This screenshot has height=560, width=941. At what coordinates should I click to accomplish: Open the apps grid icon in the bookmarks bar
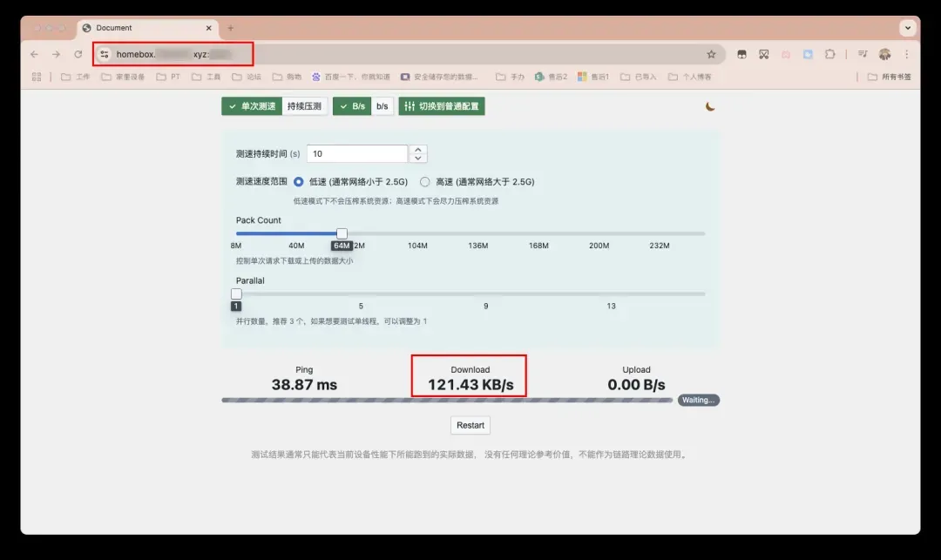point(37,77)
